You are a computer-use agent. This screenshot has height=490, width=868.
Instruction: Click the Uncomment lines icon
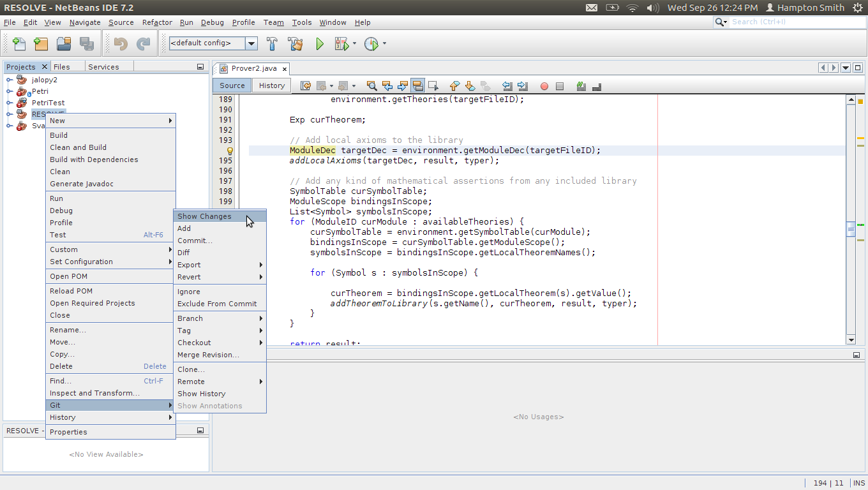tap(597, 85)
